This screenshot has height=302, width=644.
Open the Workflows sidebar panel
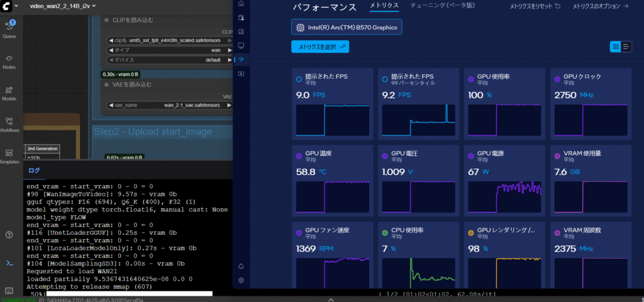click(9, 125)
